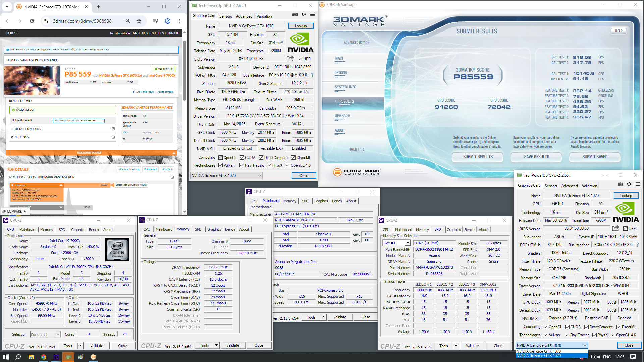Click MY RESULTS link on 3dmark page

(140, 33)
